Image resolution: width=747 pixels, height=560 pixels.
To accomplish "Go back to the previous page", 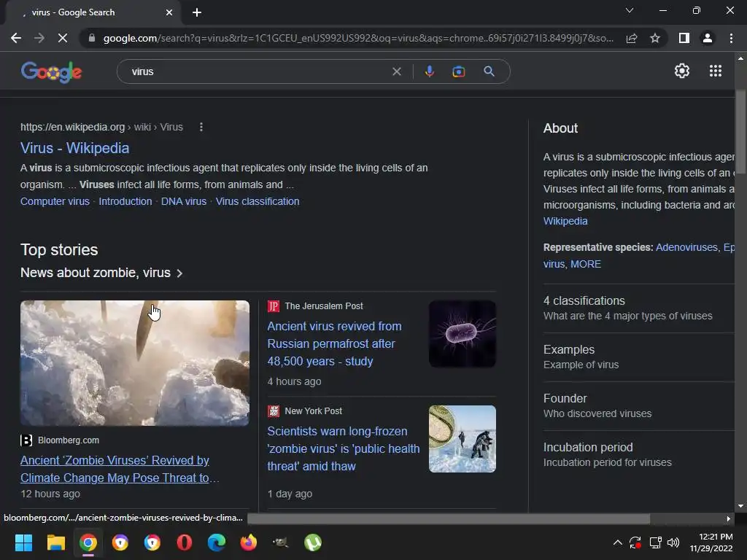I will coord(16,38).
